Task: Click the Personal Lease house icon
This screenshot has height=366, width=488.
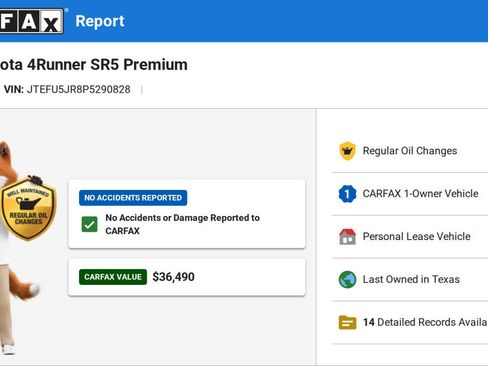Action: click(347, 236)
